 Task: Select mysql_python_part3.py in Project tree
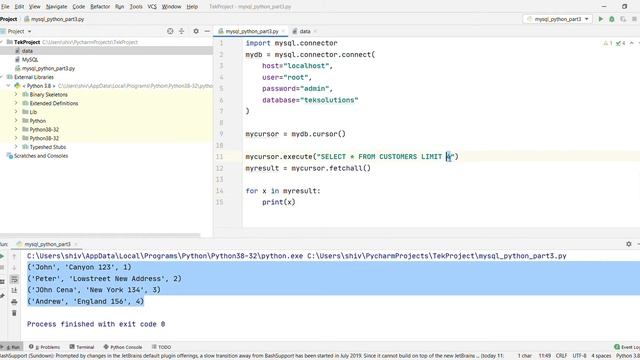pos(48,68)
